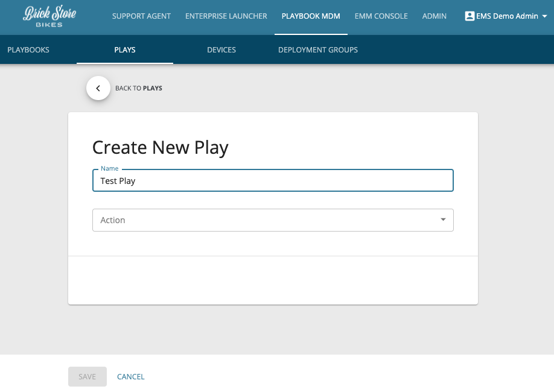View the Deployment Groups tab
The width and height of the screenshot is (554, 392).
point(317,50)
